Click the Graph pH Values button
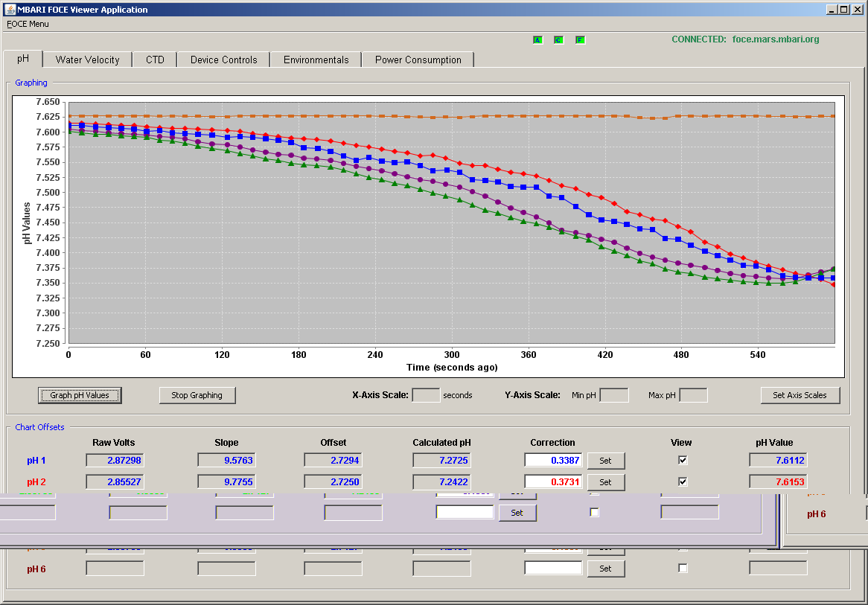 point(80,395)
